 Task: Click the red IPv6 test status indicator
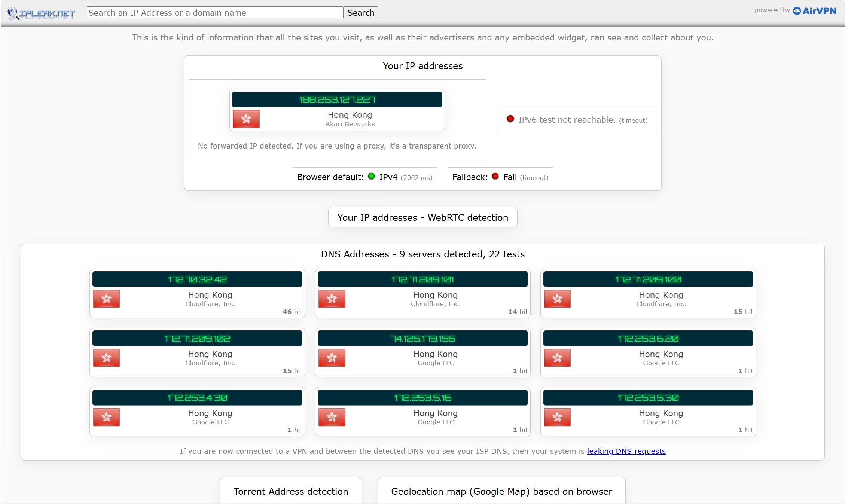(510, 119)
